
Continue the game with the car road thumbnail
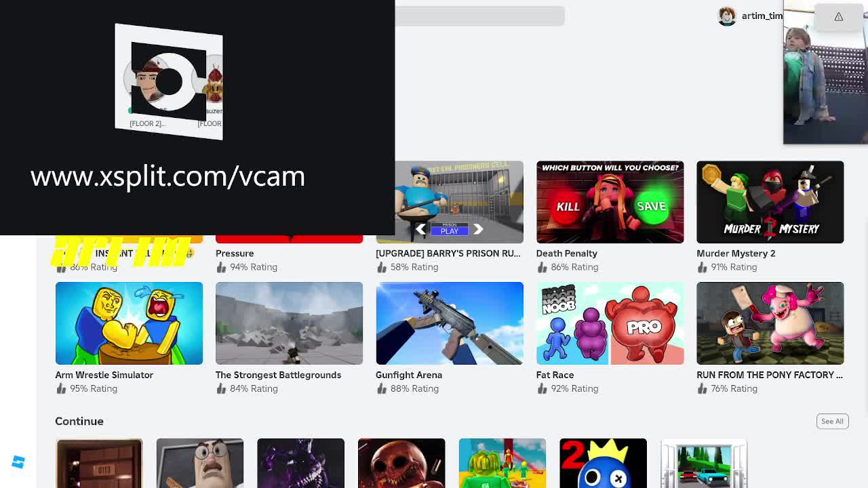click(704, 464)
